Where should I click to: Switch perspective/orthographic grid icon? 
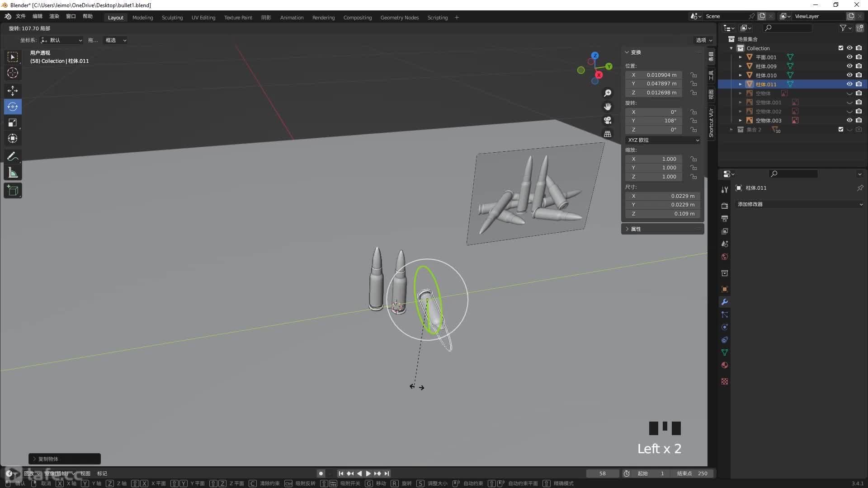tap(608, 134)
